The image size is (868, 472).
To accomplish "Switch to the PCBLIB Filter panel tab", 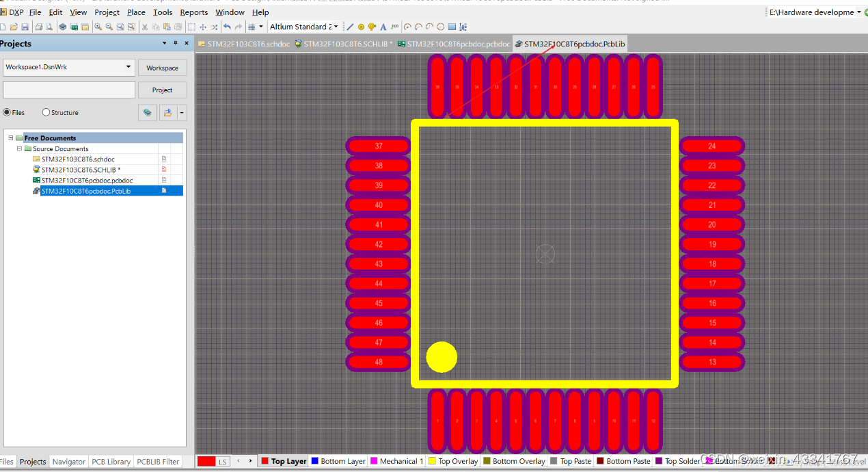I will [158, 462].
